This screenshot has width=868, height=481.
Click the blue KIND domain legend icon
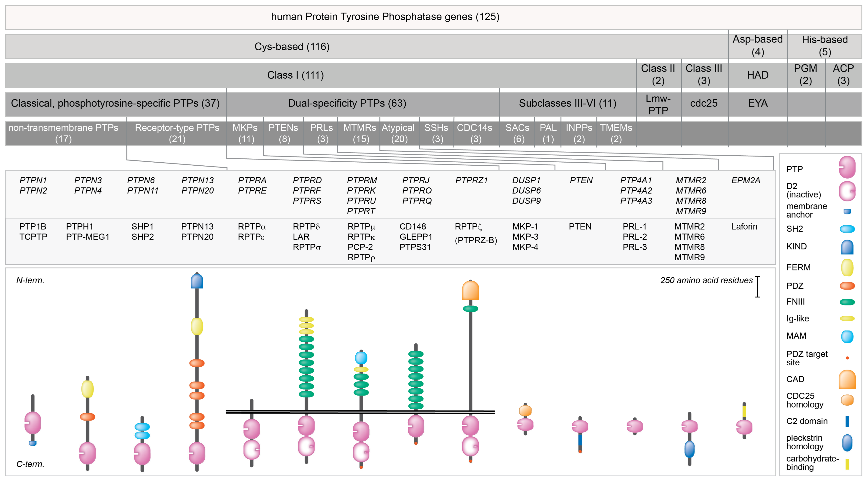point(847,247)
